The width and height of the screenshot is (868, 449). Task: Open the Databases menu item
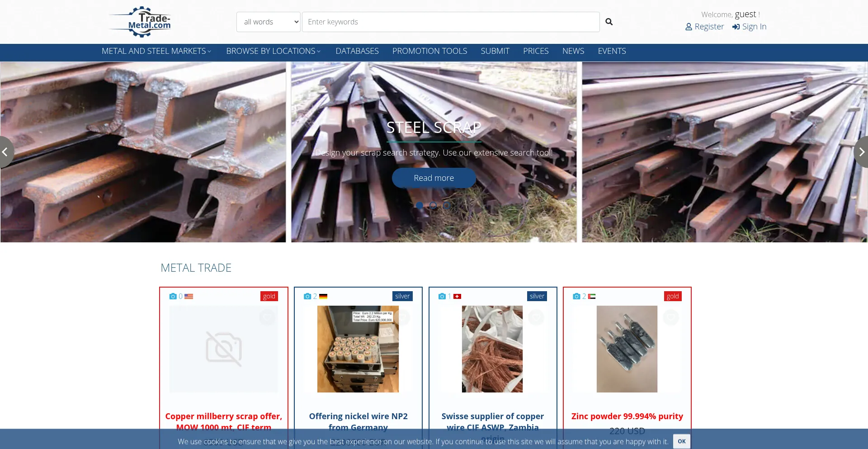[357, 51]
